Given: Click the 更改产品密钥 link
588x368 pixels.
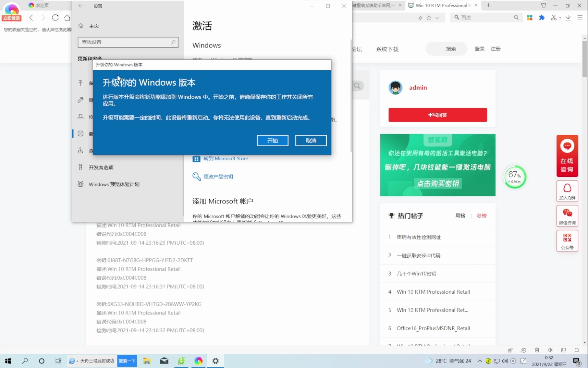Looking at the screenshot, I should [218, 177].
